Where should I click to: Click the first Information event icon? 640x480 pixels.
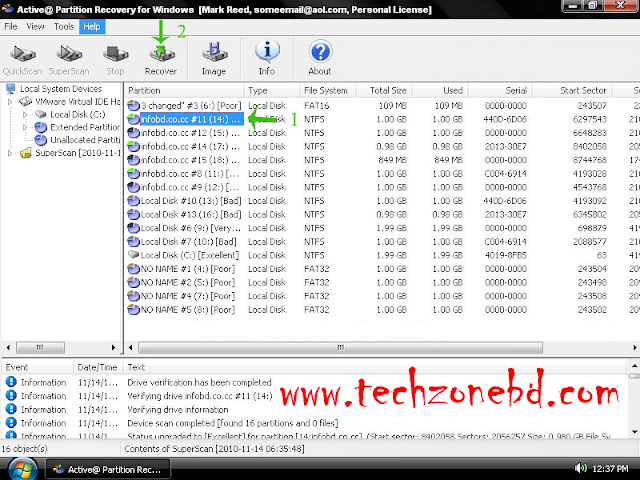[11, 382]
